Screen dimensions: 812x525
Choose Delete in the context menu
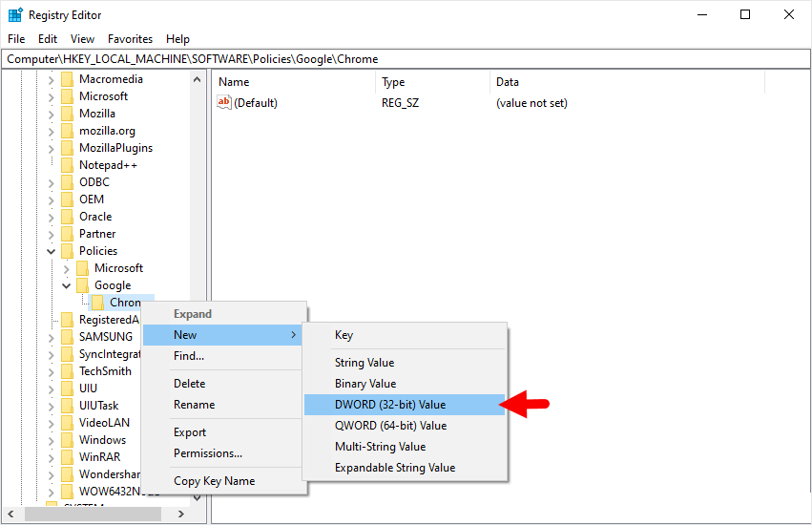click(222, 384)
